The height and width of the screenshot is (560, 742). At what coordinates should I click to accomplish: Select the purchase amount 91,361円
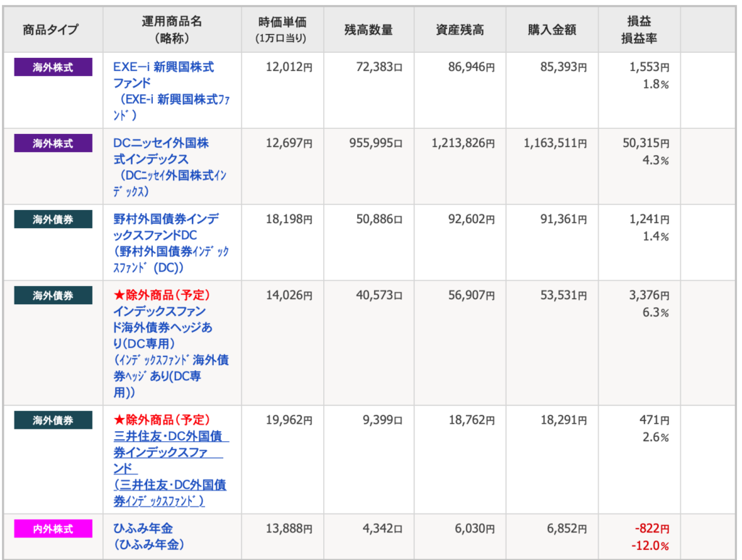(564, 220)
